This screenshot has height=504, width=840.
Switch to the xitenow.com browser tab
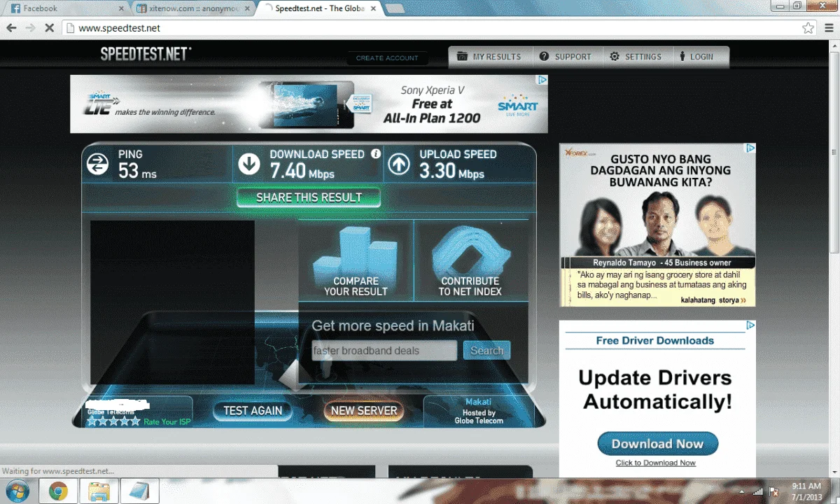(191, 8)
